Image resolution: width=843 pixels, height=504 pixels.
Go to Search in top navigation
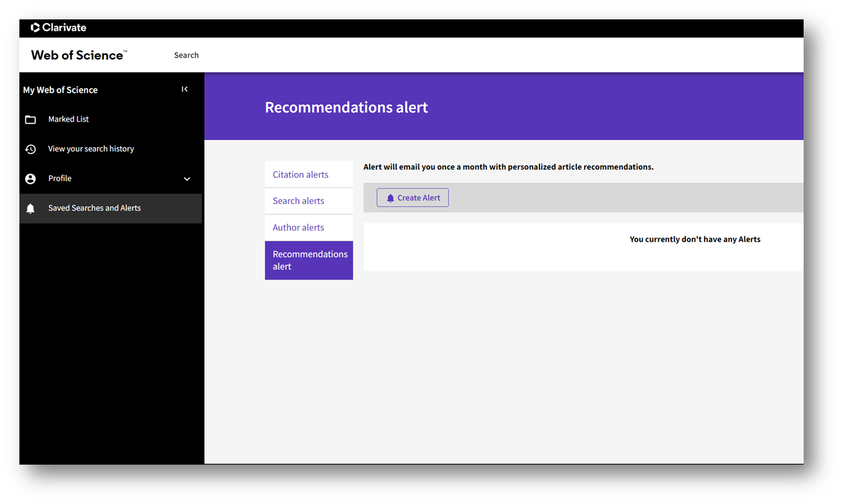[186, 55]
